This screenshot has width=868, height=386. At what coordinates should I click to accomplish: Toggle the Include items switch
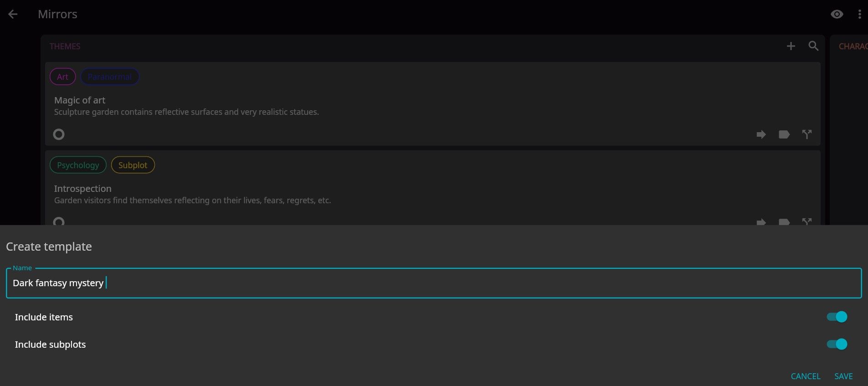coord(837,317)
